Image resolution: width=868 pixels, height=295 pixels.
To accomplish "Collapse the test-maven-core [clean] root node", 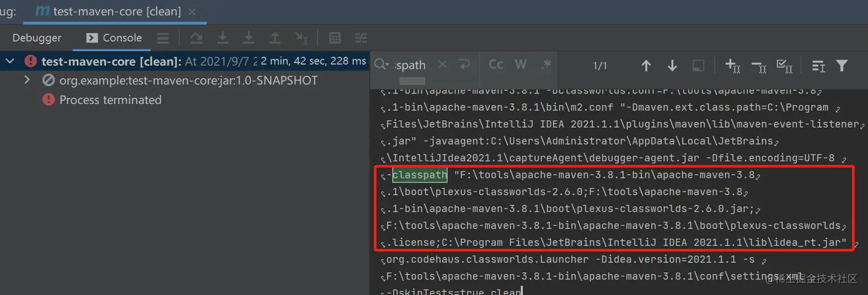I will (10, 61).
